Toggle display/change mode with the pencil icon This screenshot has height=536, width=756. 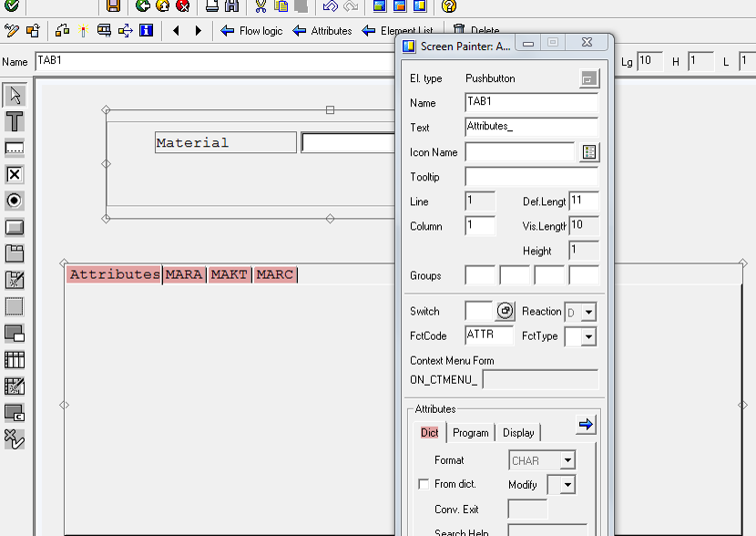[11, 30]
